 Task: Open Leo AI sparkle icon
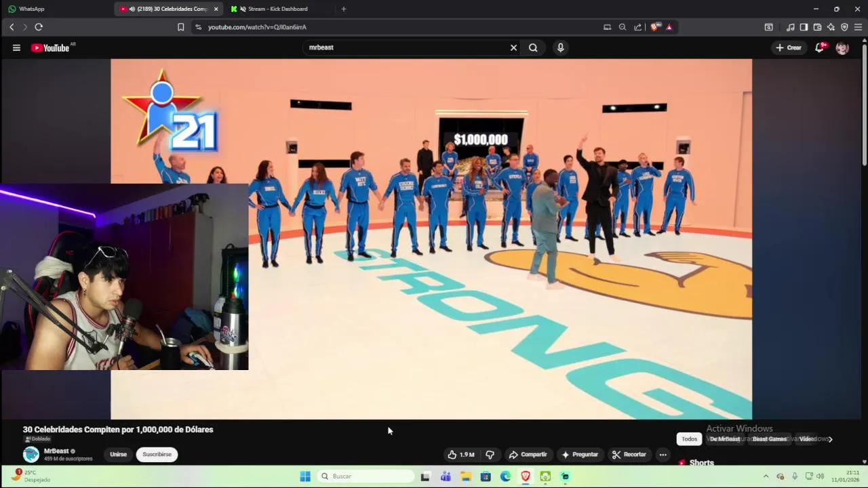[x=831, y=27]
